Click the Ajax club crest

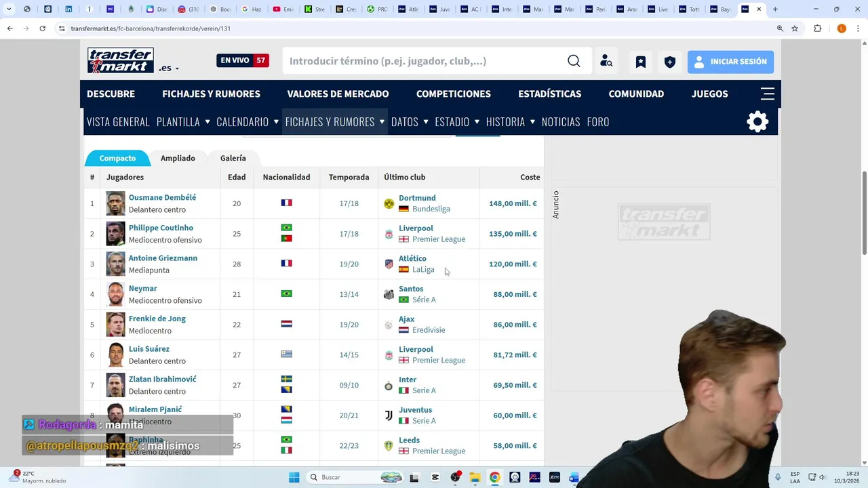tap(389, 325)
